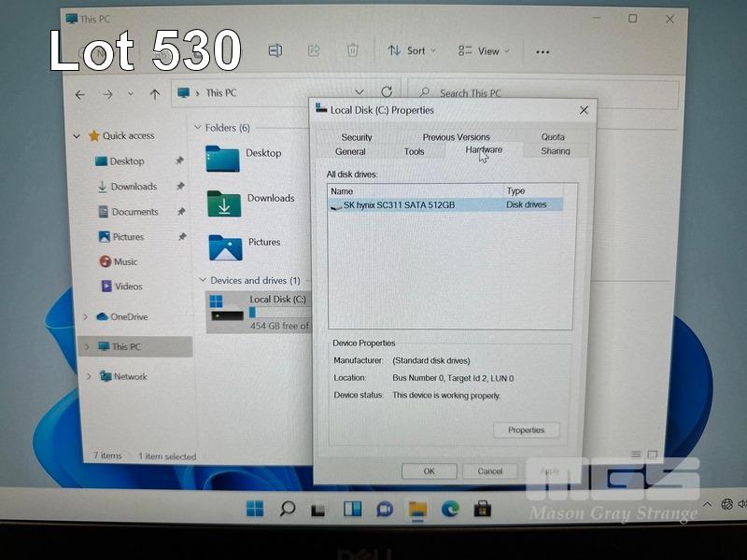Click the Share icon in toolbar
The height and width of the screenshot is (560, 747).
(314, 50)
